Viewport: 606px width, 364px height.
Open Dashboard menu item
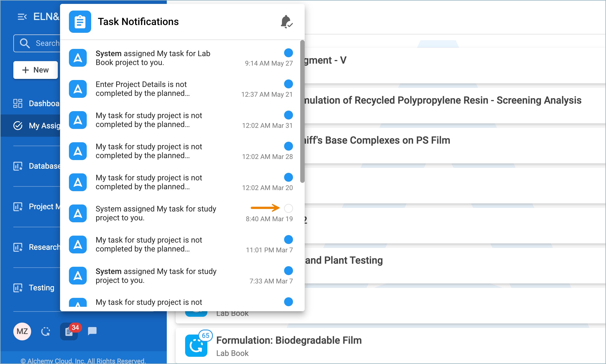pyautogui.click(x=30, y=103)
